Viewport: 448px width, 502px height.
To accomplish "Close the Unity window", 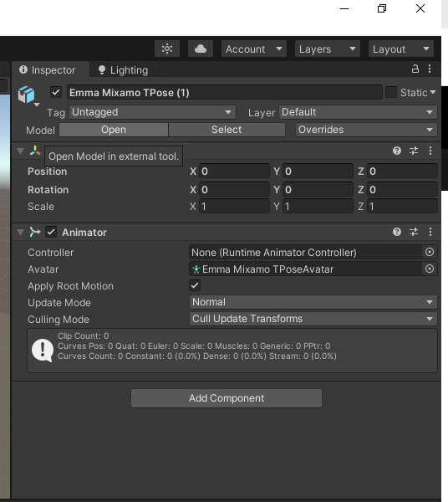I will point(420,8).
